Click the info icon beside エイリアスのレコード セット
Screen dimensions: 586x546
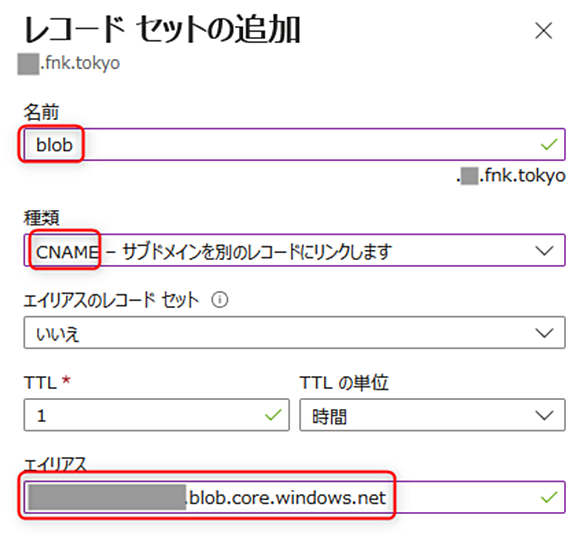[x=220, y=300]
